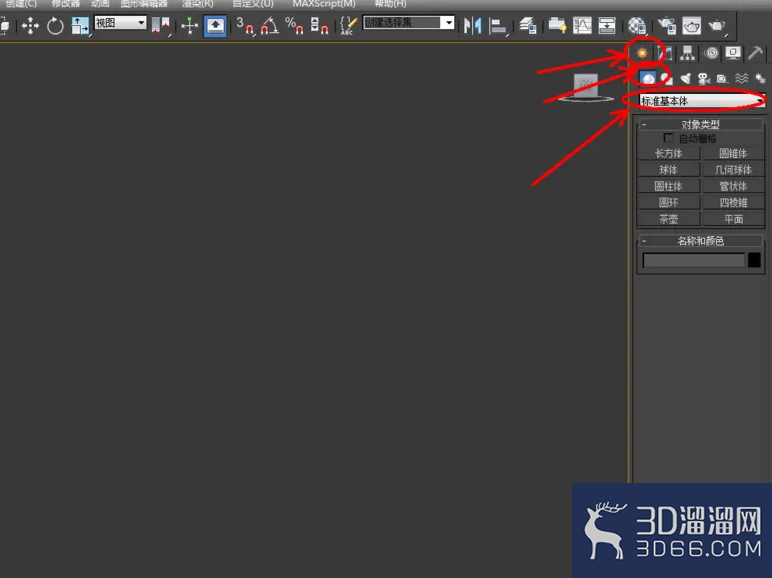Toggle the Percent Snap magnet
The height and width of the screenshot is (578, 772).
(294, 26)
